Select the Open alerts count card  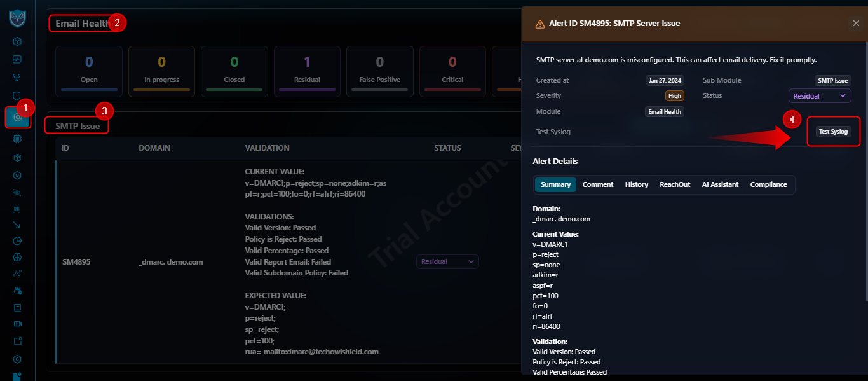tap(89, 72)
